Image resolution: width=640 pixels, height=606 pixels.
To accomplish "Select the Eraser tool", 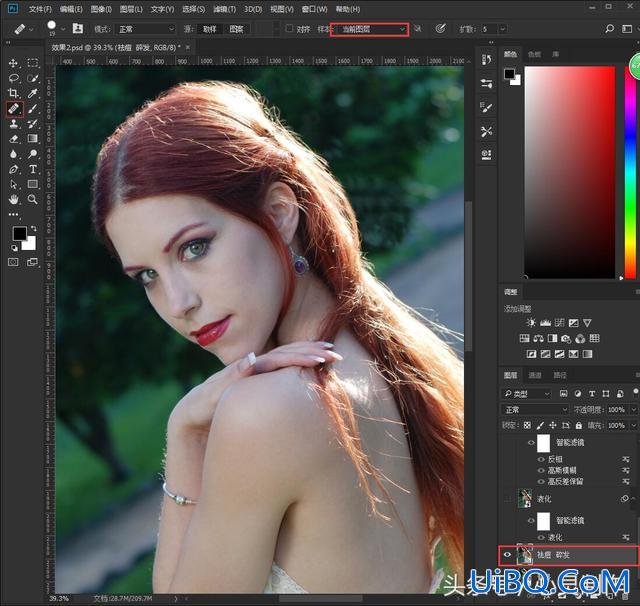I will coord(13,139).
